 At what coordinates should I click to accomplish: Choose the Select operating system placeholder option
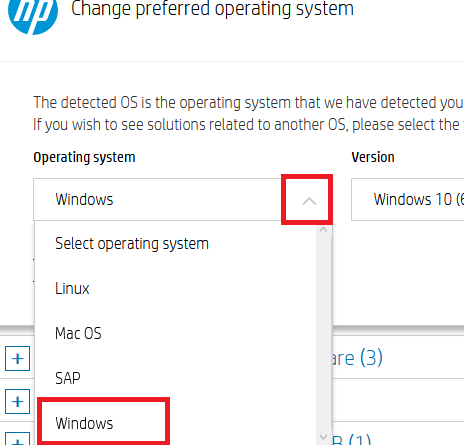click(132, 243)
